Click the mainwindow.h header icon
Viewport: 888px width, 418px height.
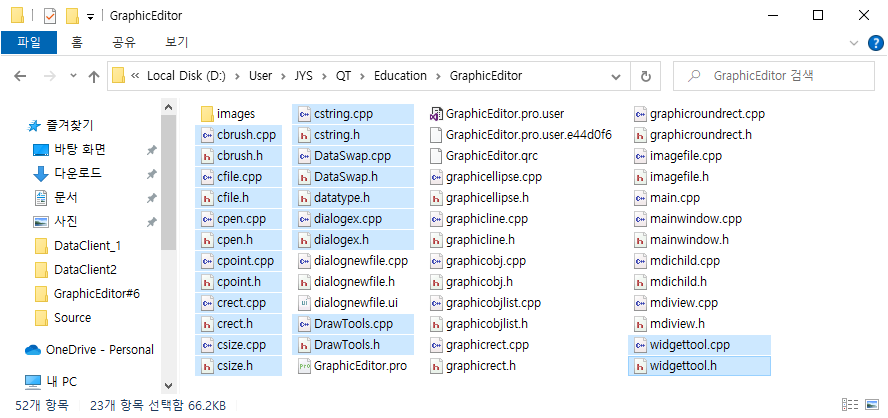tap(640, 240)
